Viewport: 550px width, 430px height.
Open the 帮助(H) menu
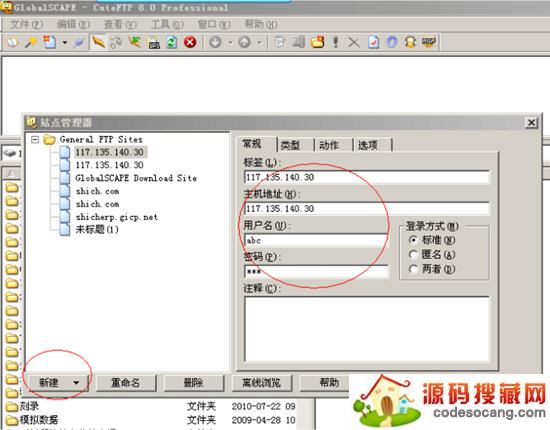tap(261, 25)
